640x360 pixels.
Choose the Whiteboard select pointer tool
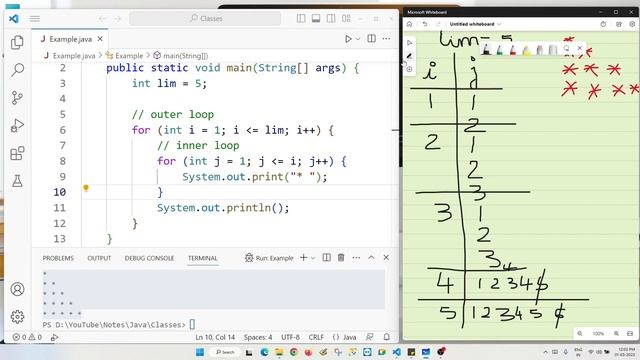[409, 42]
